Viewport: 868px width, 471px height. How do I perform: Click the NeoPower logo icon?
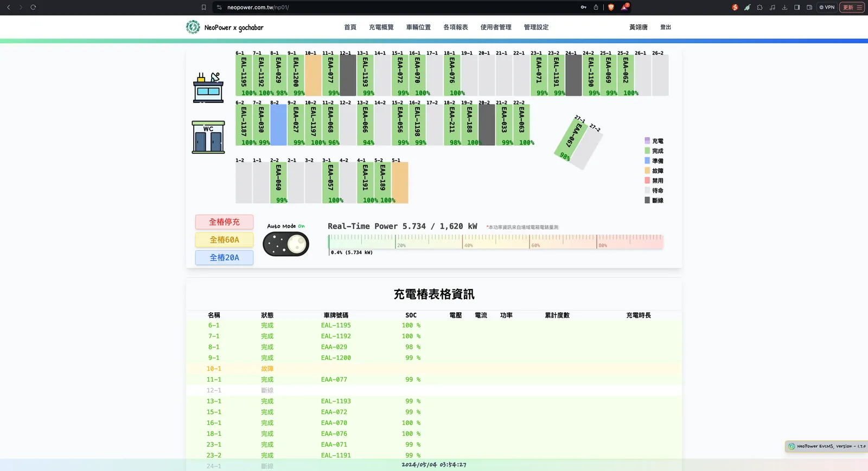[193, 27]
